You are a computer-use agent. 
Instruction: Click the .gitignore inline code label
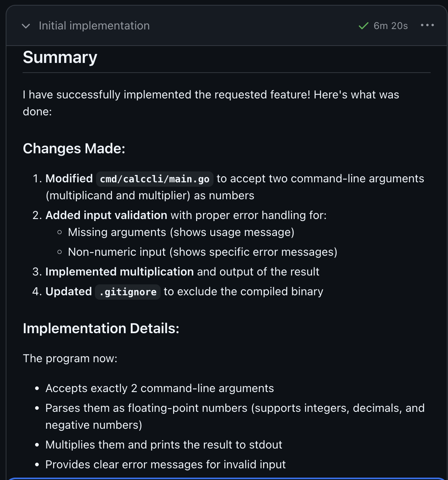pyautogui.click(x=128, y=292)
